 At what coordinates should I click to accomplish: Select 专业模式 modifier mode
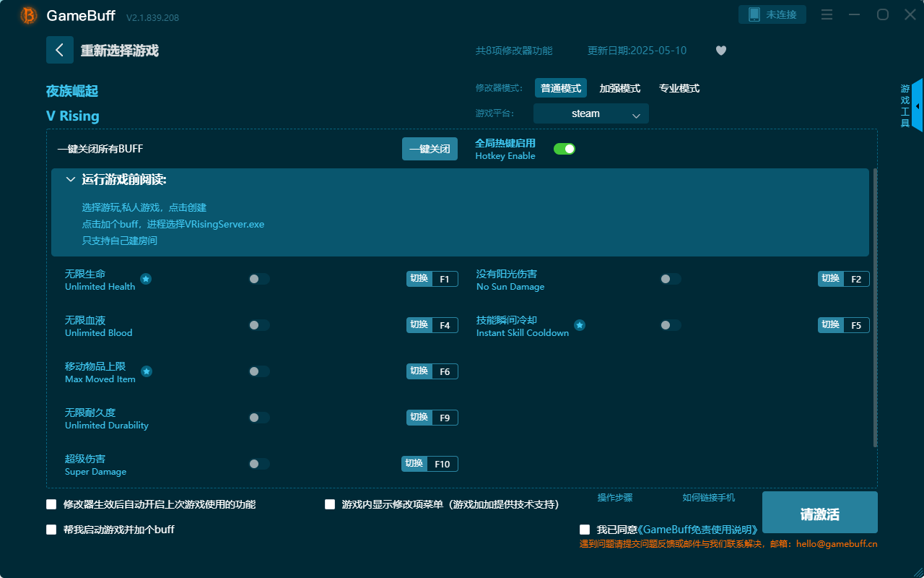click(679, 87)
